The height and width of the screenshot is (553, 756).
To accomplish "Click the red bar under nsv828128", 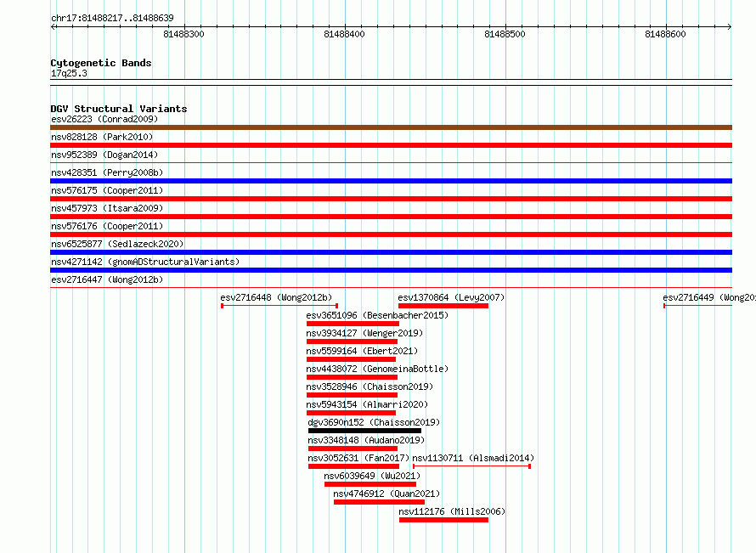I will 391,145.
